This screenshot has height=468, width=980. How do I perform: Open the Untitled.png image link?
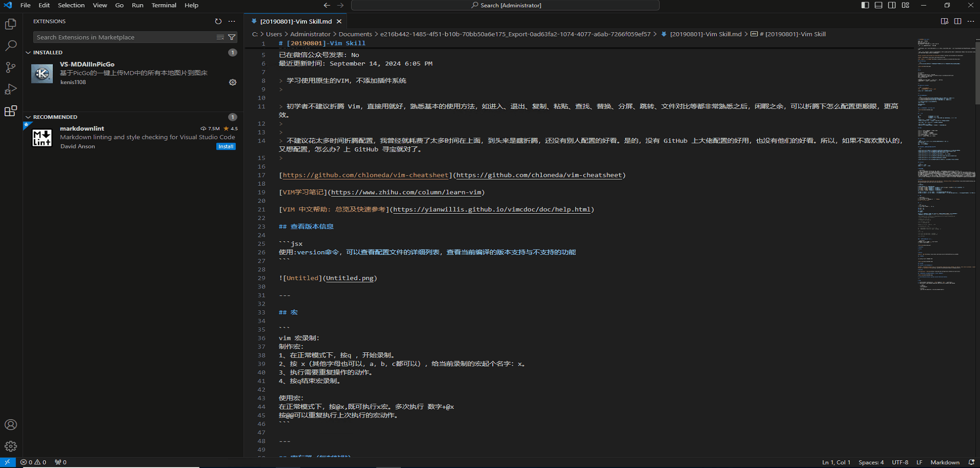tap(349, 278)
